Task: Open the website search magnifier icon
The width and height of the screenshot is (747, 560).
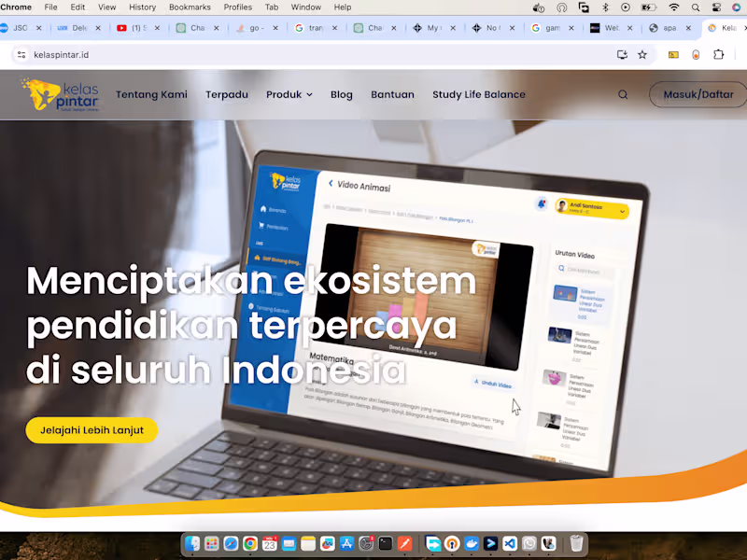Action: [x=623, y=95]
